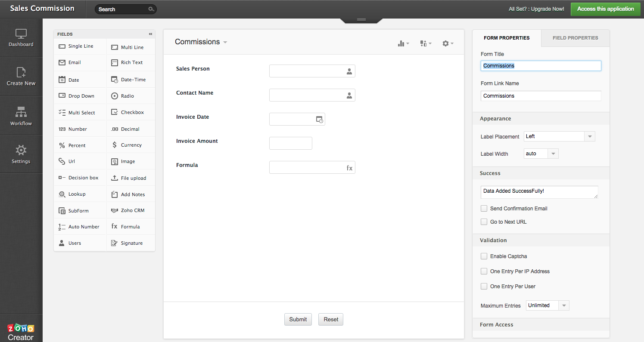Open the Label Placement dropdown
Viewport: 644px width, 342px height.
tap(589, 136)
